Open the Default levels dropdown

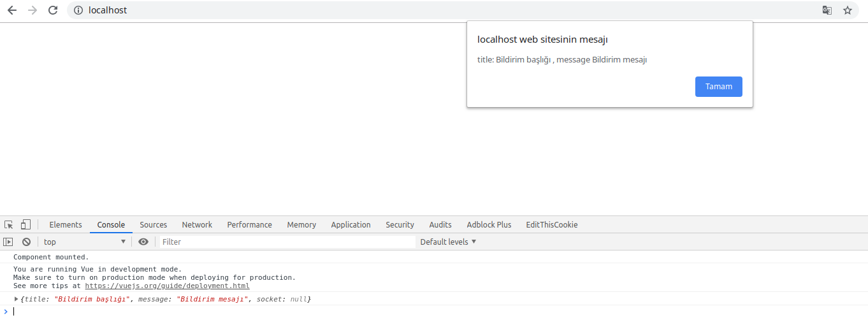tap(448, 242)
